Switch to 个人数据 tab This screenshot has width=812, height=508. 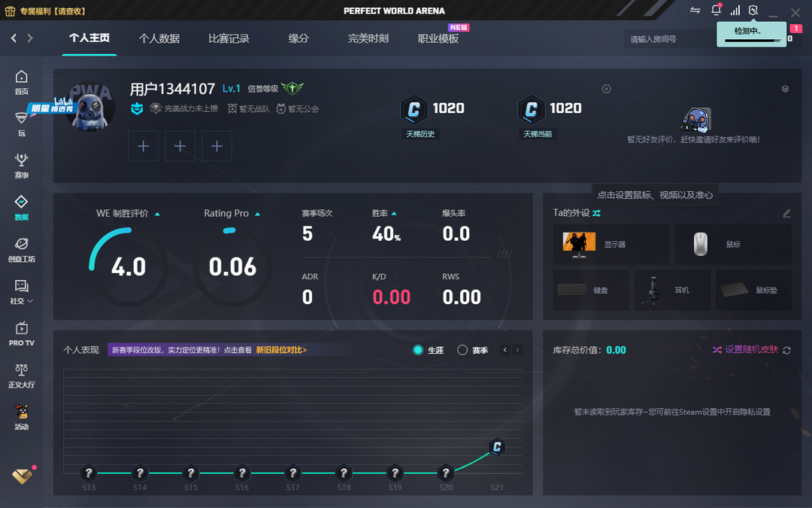[159, 38]
